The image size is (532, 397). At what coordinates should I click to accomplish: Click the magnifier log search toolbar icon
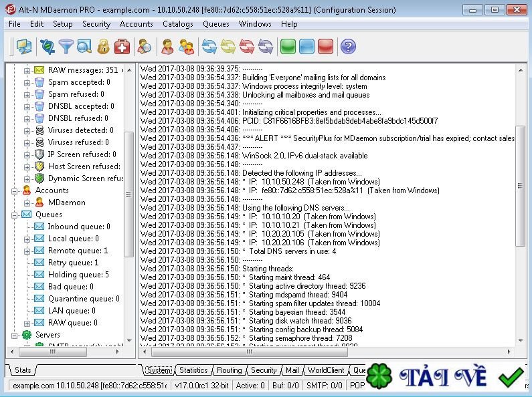pyautogui.click(x=84, y=47)
